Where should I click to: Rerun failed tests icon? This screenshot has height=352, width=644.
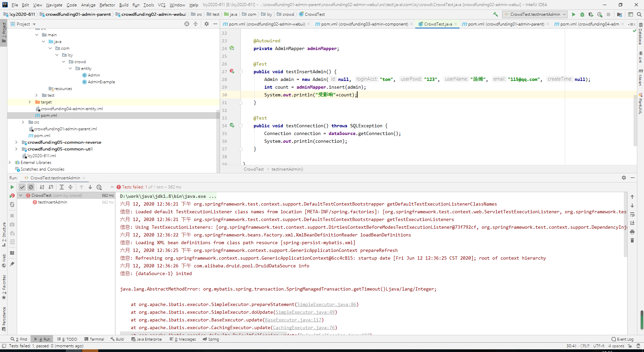point(12,195)
